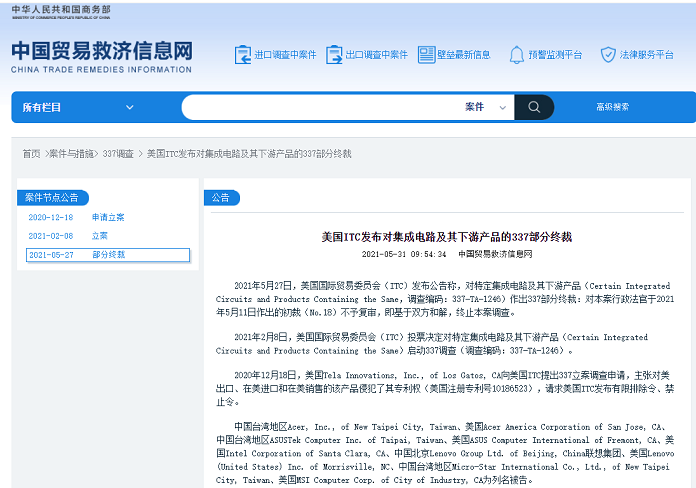
Task: Select the 公告 tab
Action: click(x=221, y=198)
